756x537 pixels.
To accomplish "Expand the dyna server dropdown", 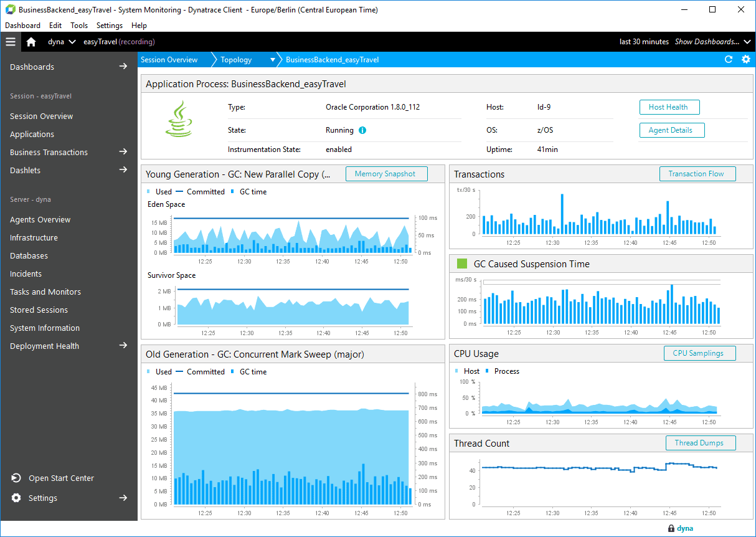I will pos(72,42).
